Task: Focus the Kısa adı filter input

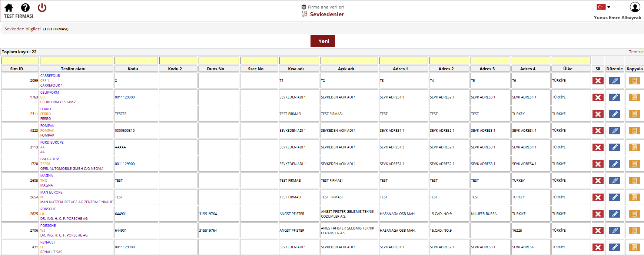Action: click(x=299, y=60)
